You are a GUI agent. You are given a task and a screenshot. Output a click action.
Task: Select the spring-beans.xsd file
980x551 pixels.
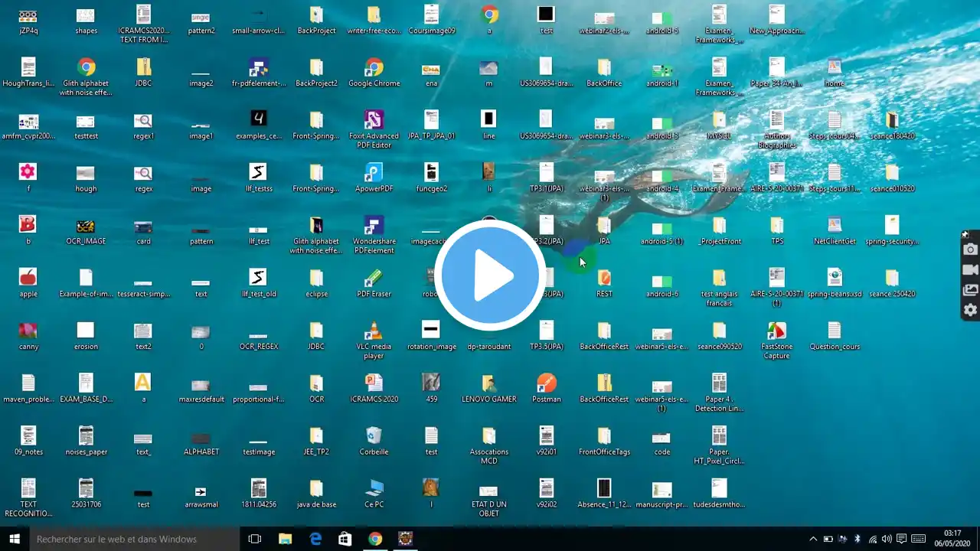pos(835,284)
